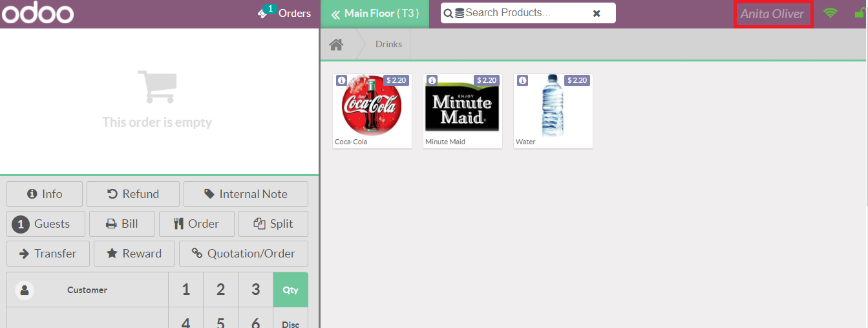Focus the Search Products field
Screen dimensions: 868x328
coord(524,13)
